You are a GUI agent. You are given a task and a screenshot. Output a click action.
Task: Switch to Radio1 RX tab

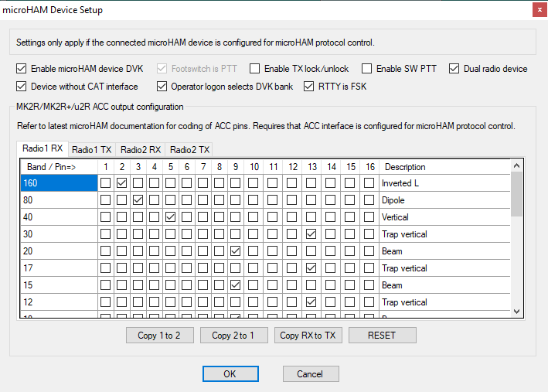pyautogui.click(x=43, y=148)
